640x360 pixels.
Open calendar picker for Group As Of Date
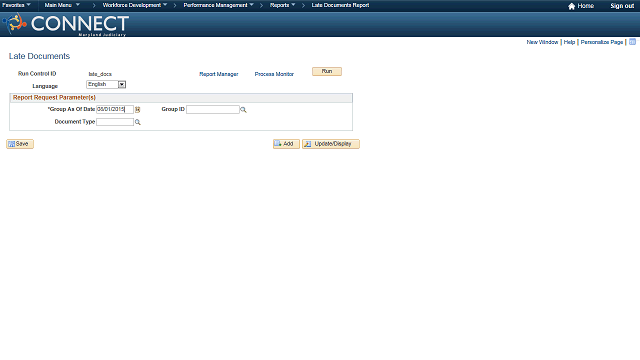(138, 109)
